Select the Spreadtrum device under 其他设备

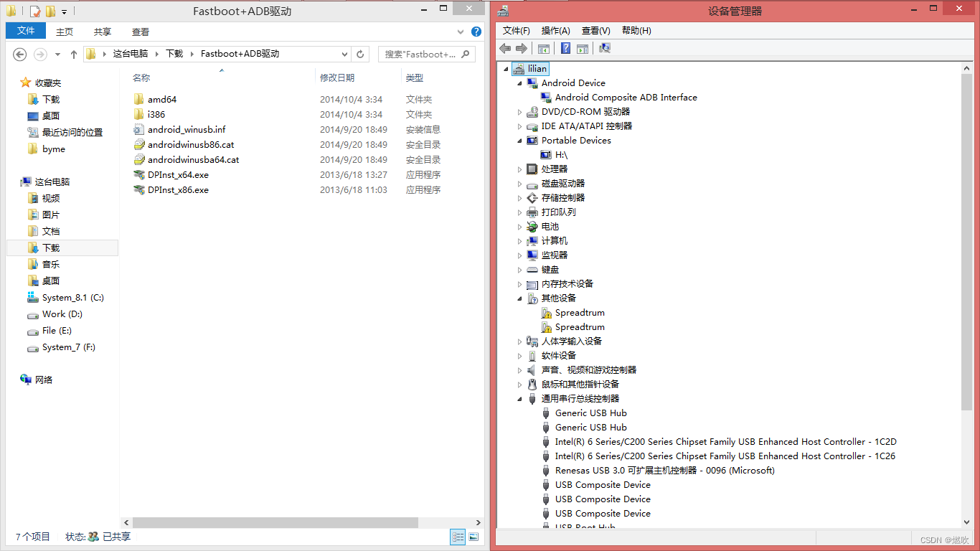[x=580, y=312]
